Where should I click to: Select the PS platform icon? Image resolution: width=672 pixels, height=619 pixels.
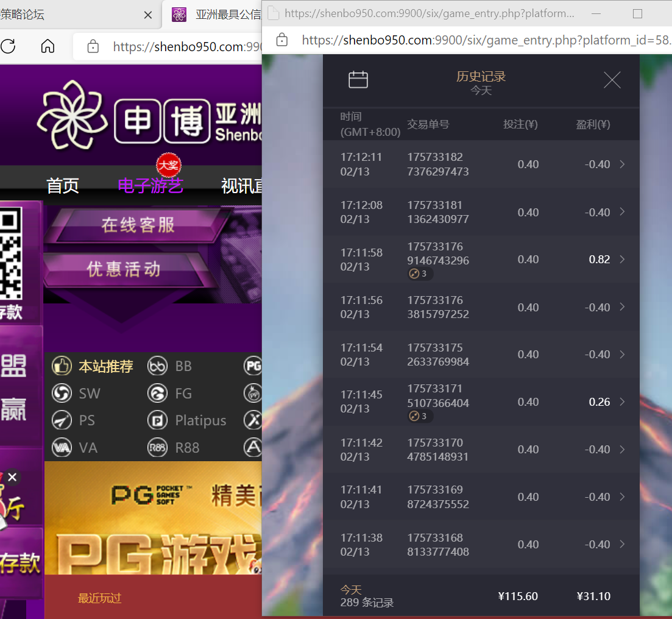(62, 420)
